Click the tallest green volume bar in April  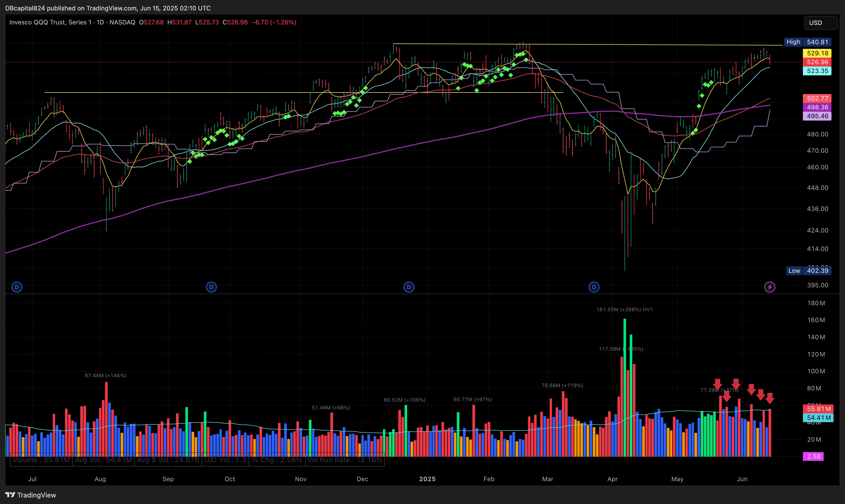(625, 388)
